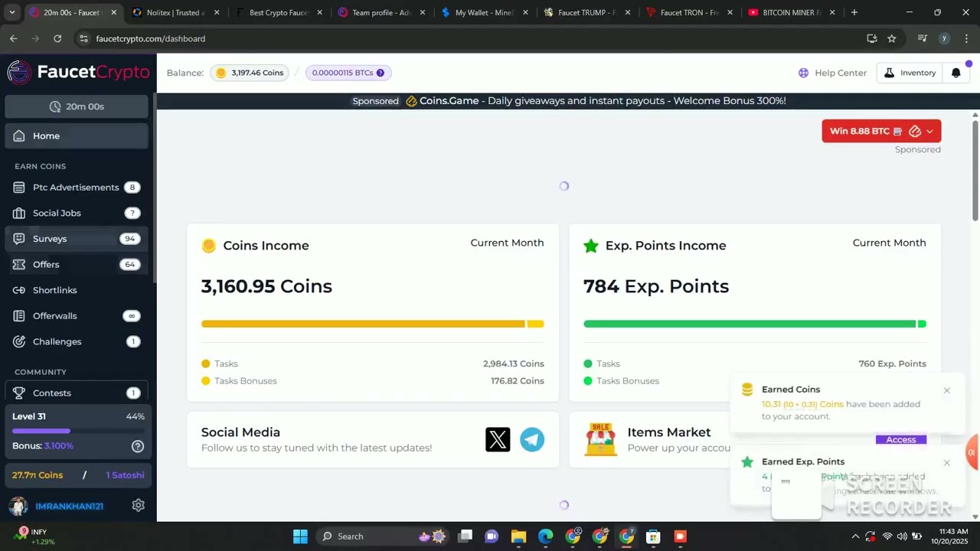Click the coins balance 3,197.46 Coins

(x=250, y=73)
